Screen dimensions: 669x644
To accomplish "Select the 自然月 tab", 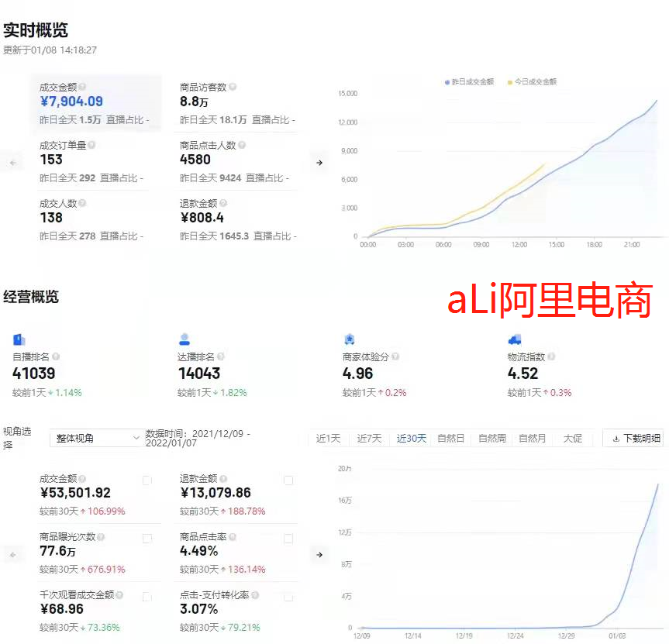I will click(532, 438).
